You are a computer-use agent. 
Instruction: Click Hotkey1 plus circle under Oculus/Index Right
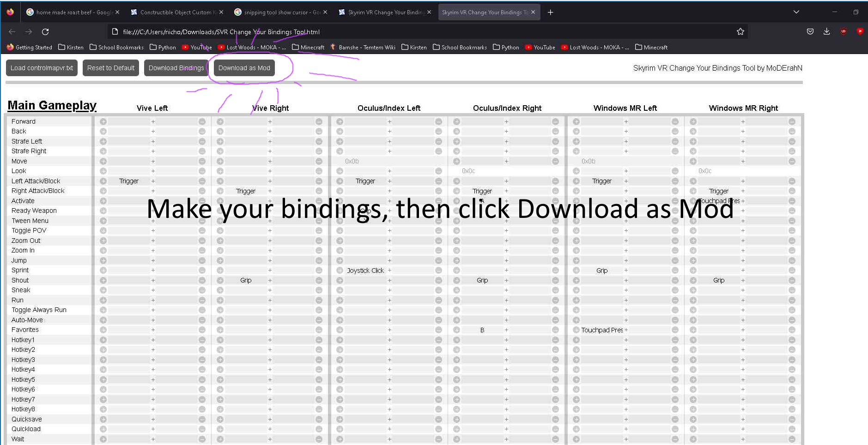pos(456,340)
